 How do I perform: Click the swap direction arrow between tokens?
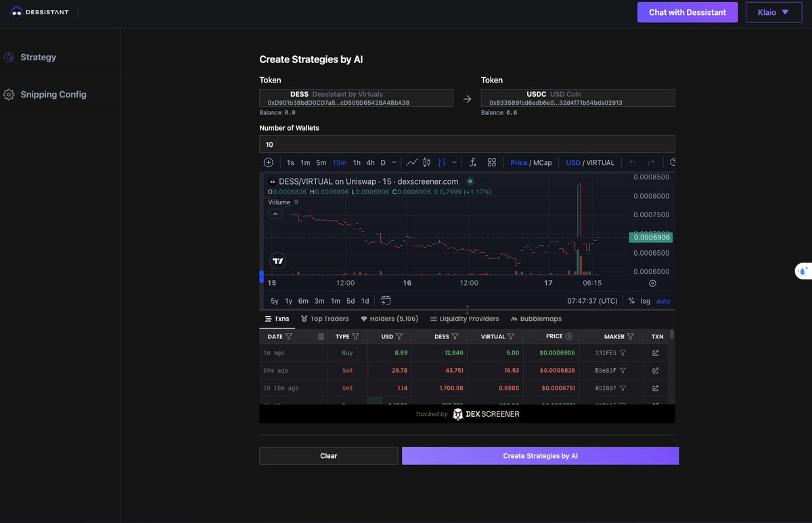[x=467, y=99]
